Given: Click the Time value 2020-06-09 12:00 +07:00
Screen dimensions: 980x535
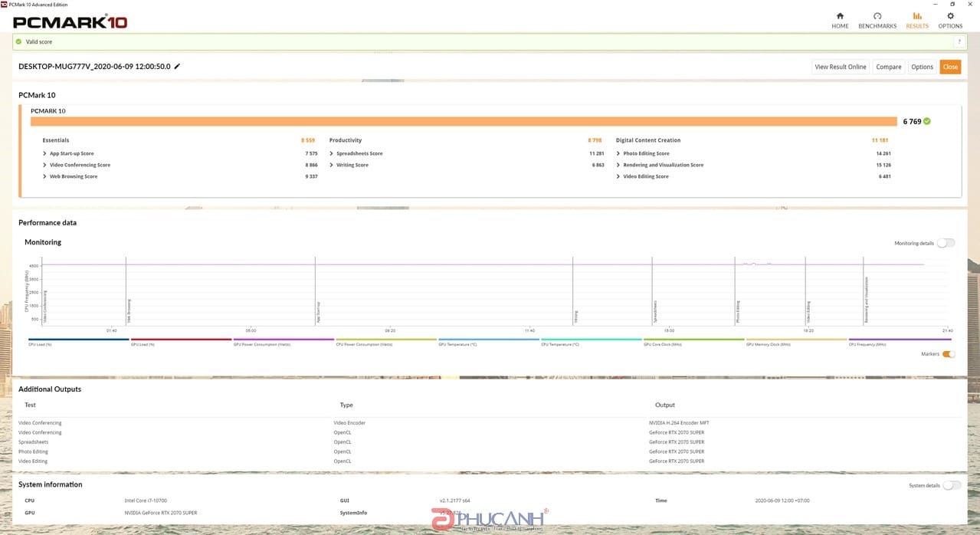Looking at the screenshot, I should [782, 501].
